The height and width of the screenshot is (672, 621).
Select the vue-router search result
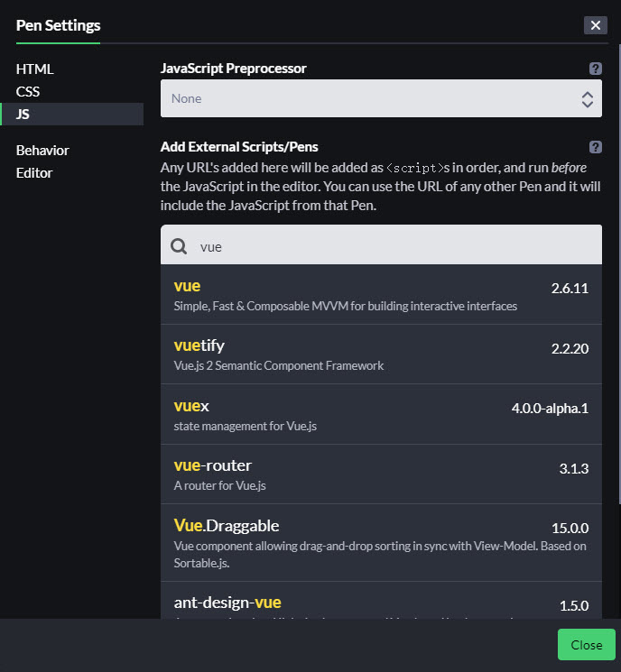[x=381, y=474]
